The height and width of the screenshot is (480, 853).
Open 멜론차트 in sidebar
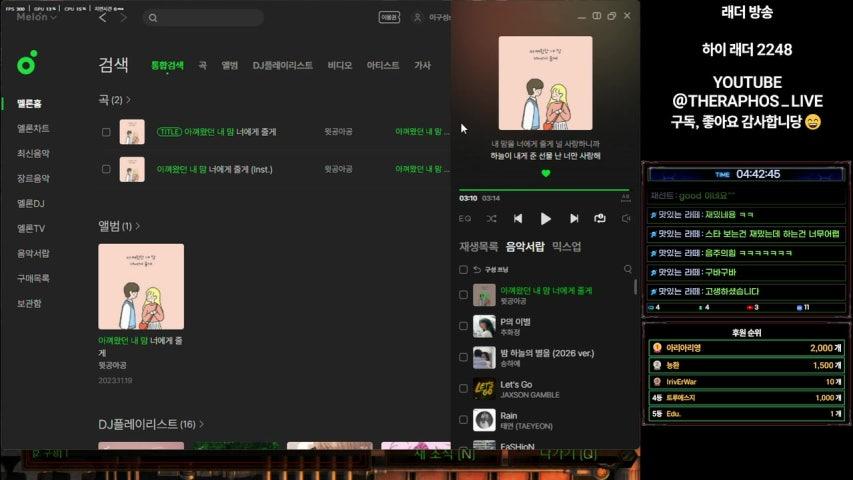click(x=33, y=128)
